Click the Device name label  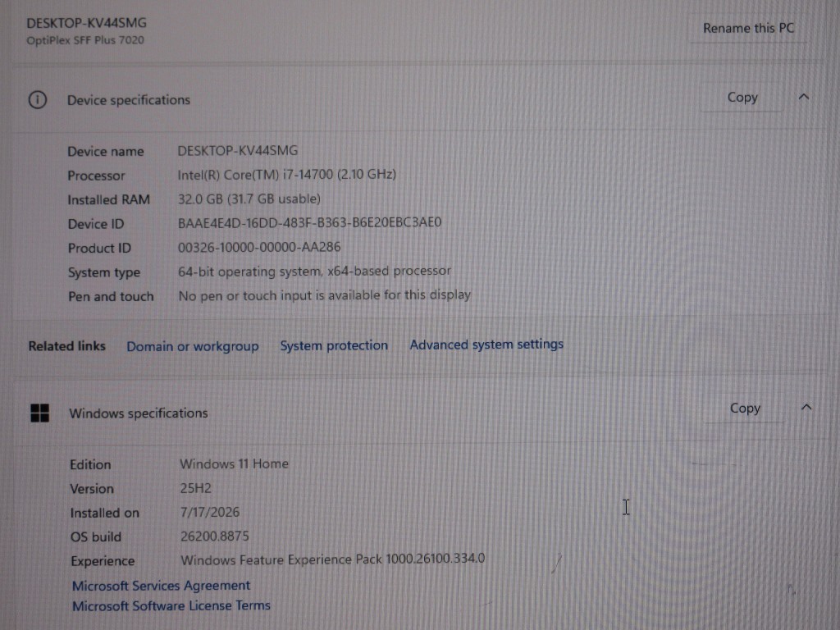point(106,152)
